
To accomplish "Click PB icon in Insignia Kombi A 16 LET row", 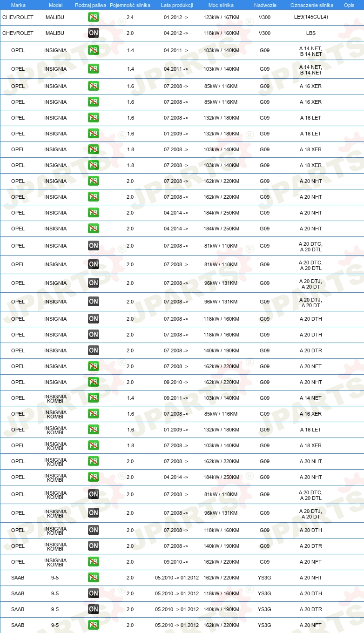I will (94, 430).
